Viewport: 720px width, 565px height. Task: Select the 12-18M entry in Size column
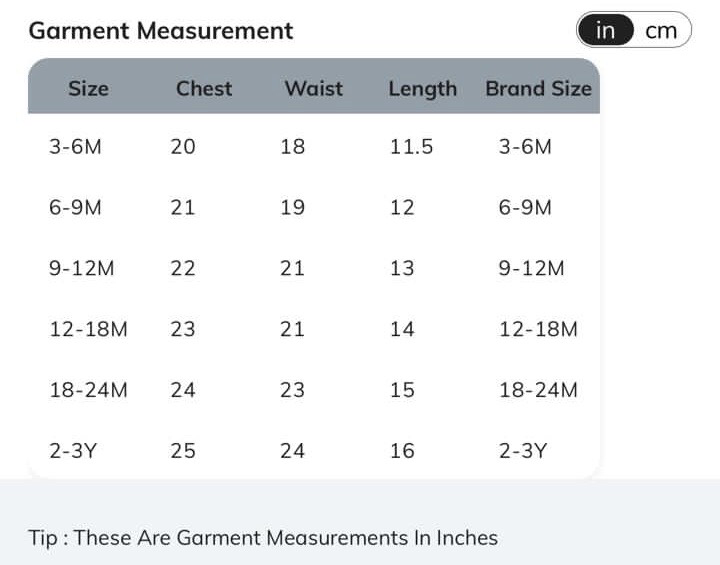pyautogui.click(x=88, y=329)
